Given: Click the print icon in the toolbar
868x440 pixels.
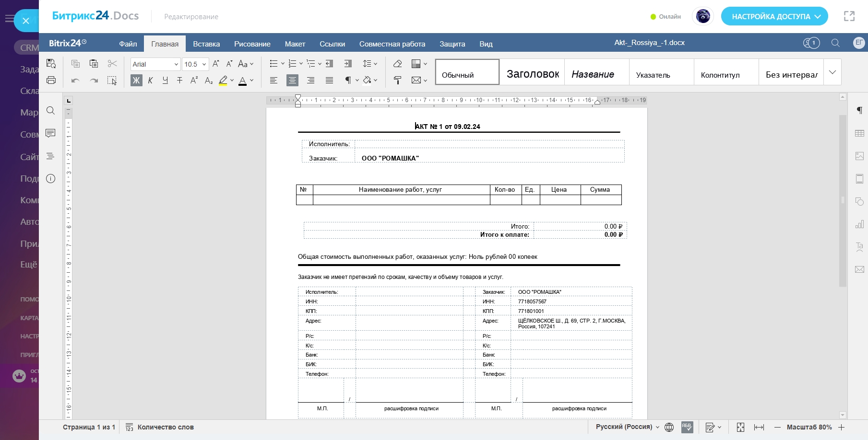Looking at the screenshot, I should [x=51, y=80].
